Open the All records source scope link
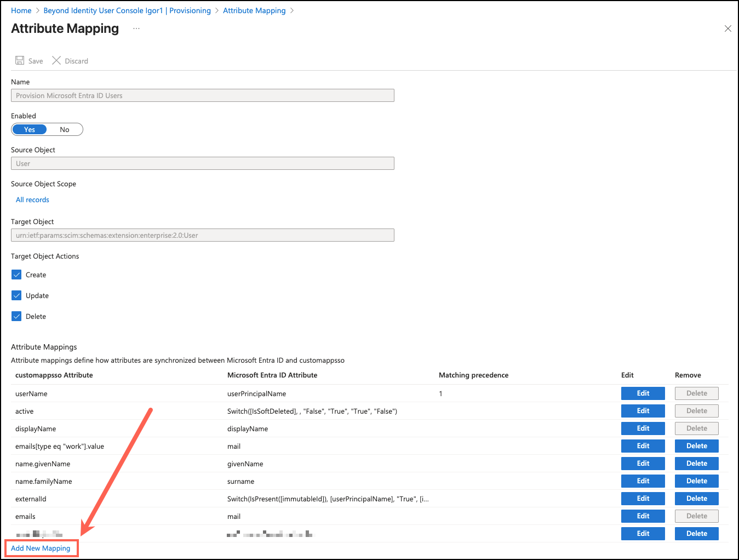The width and height of the screenshot is (739, 560). [x=32, y=199]
